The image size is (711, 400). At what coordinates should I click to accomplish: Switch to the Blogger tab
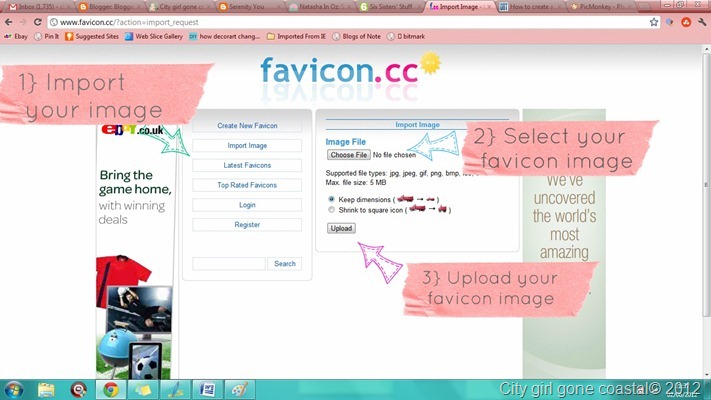107,6
